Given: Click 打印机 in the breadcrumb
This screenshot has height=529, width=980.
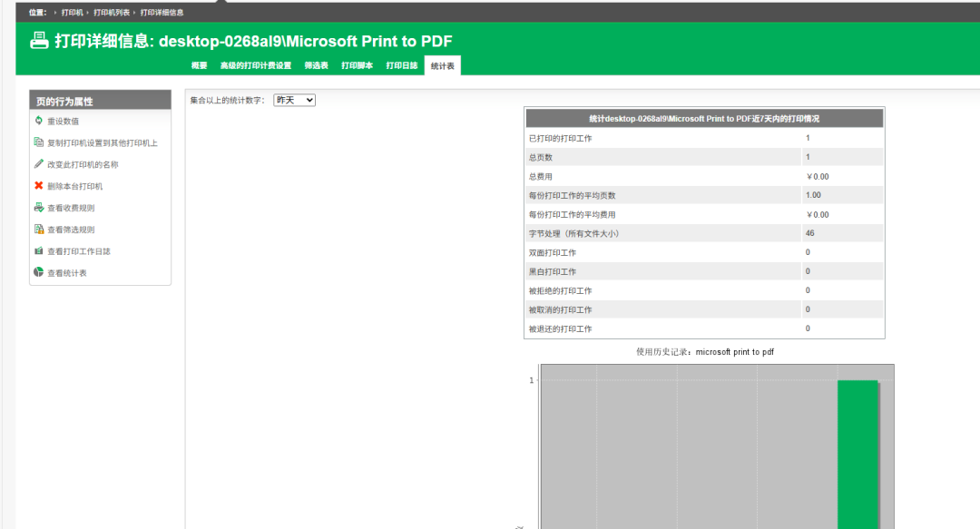Looking at the screenshot, I should coord(73,13).
